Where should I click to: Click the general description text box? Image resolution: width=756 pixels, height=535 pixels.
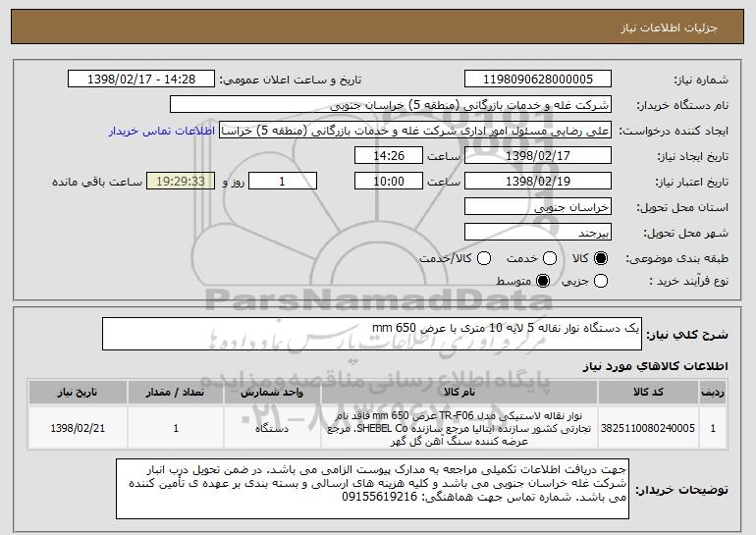click(372, 334)
